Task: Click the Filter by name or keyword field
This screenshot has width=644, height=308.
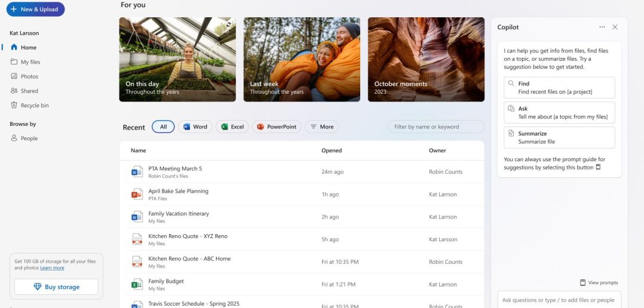Action: tap(436, 127)
